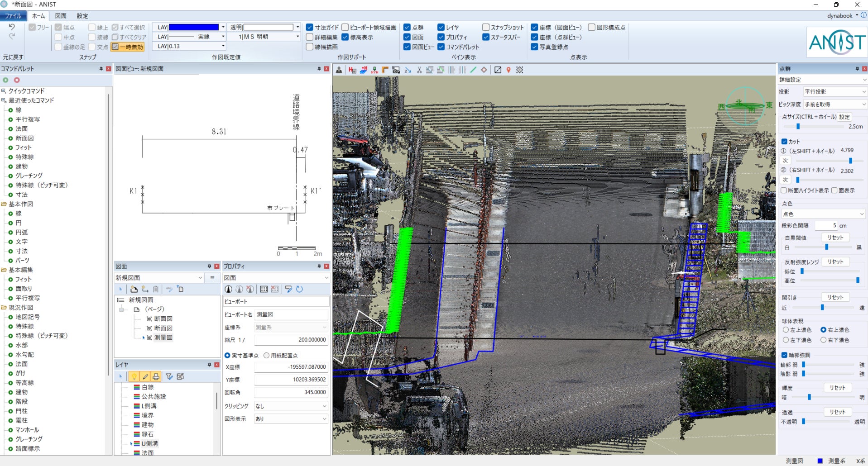
Task: Click the green line drawing icon
Action: (473, 70)
